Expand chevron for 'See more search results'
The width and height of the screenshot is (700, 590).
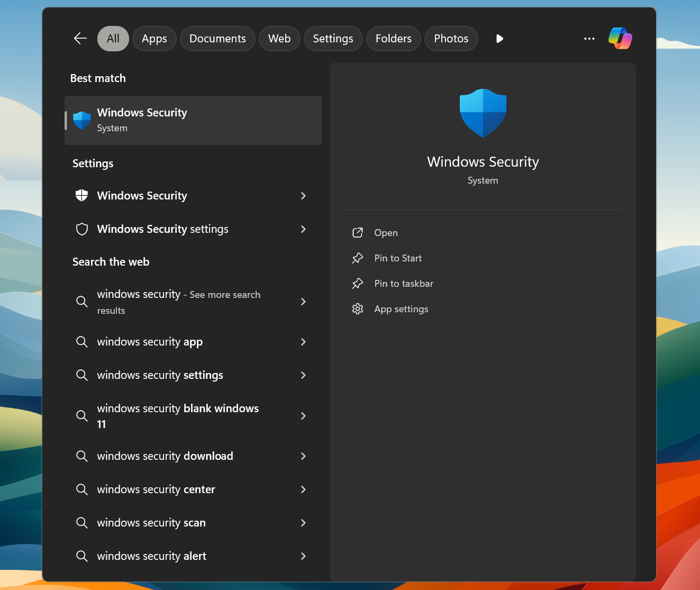(x=303, y=302)
